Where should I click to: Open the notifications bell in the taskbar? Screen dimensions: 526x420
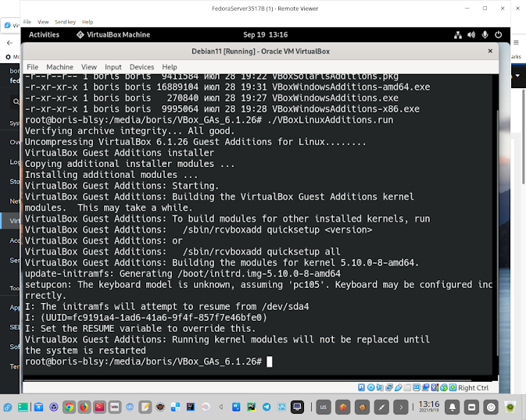(x=453, y=407)
